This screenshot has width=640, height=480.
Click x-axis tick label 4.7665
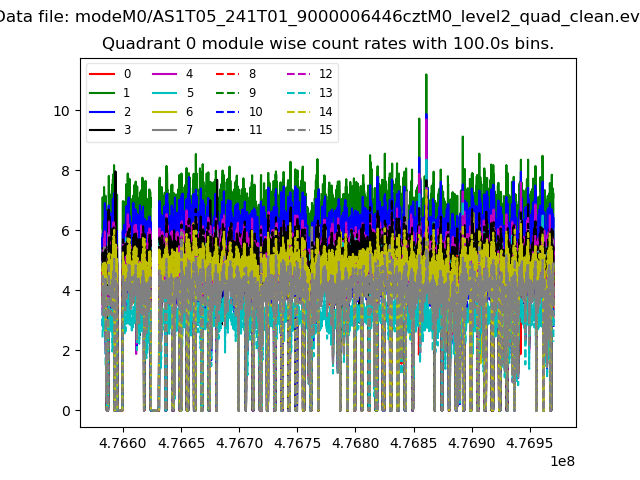(181, 443)
